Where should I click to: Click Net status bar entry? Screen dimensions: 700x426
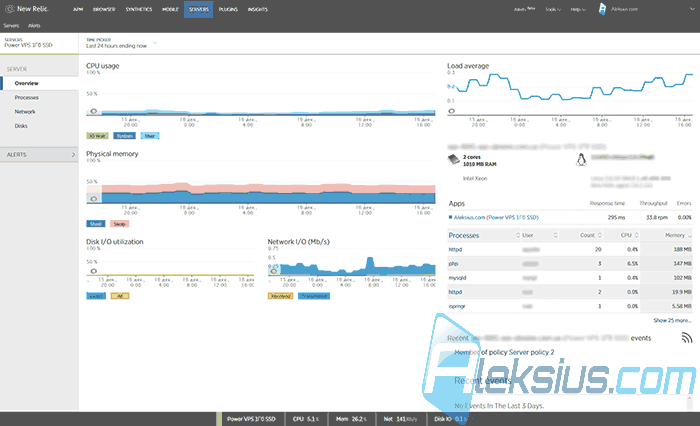pyautogui.click(x=400, y=419)
